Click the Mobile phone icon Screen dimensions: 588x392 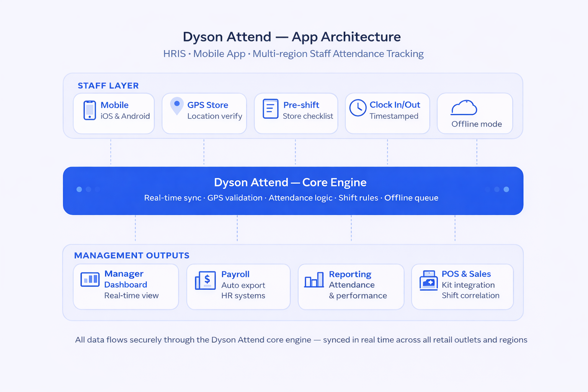tap(90, 110)
